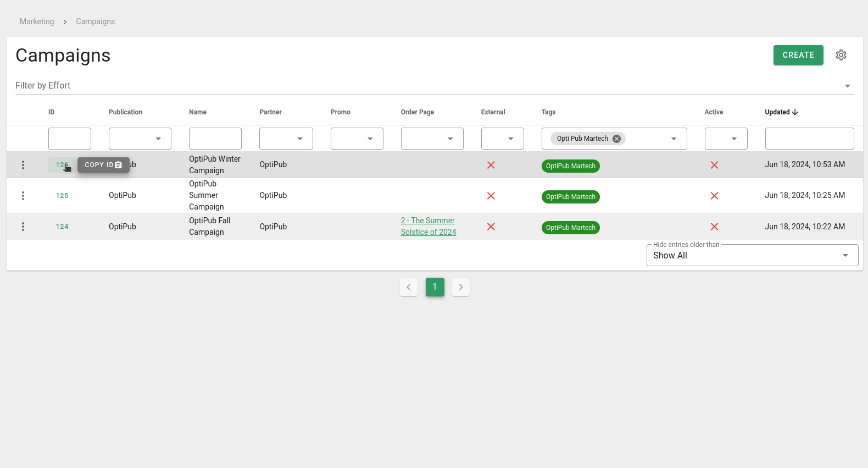Open the External filter dropdown

[503, 139]
